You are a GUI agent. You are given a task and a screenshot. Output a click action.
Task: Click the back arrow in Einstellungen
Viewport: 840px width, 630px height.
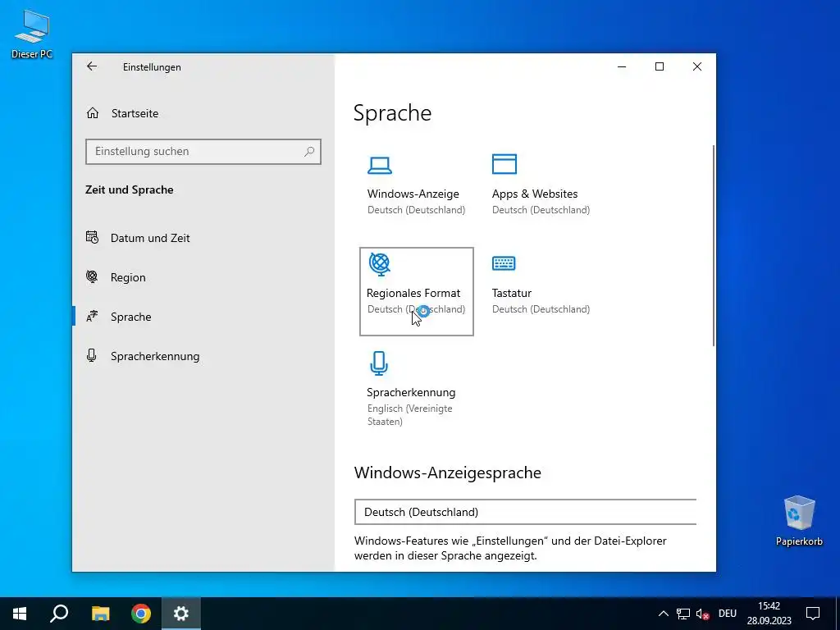click(92, 66)
